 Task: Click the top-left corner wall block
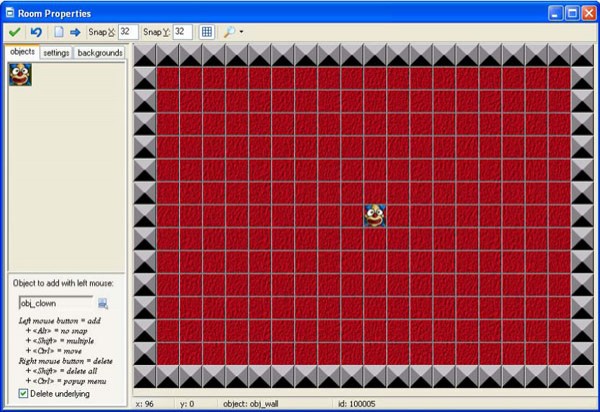pyautogui.click(x=145, y=55)
